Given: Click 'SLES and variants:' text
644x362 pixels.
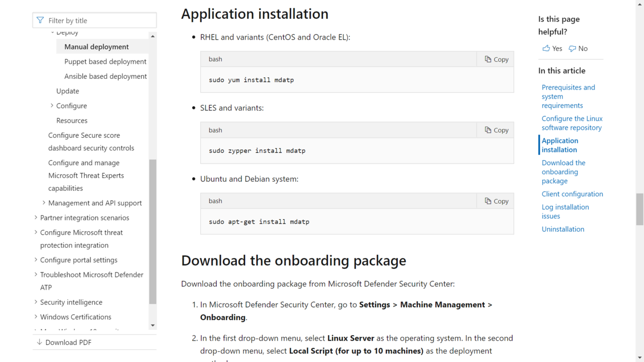Looking at the screenshot, I should coord(232,108).
